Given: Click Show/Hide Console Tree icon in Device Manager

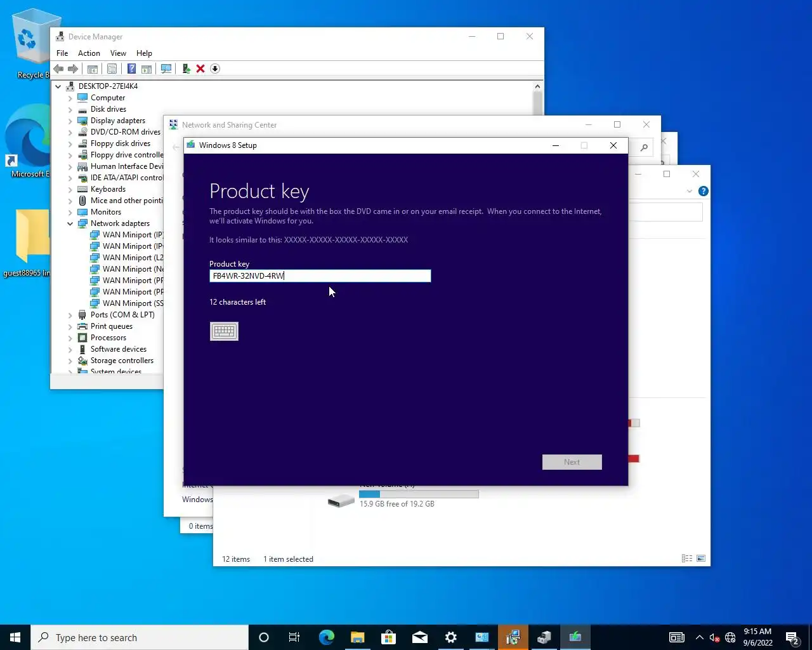Looking at the screenshot, I should 93,69.
